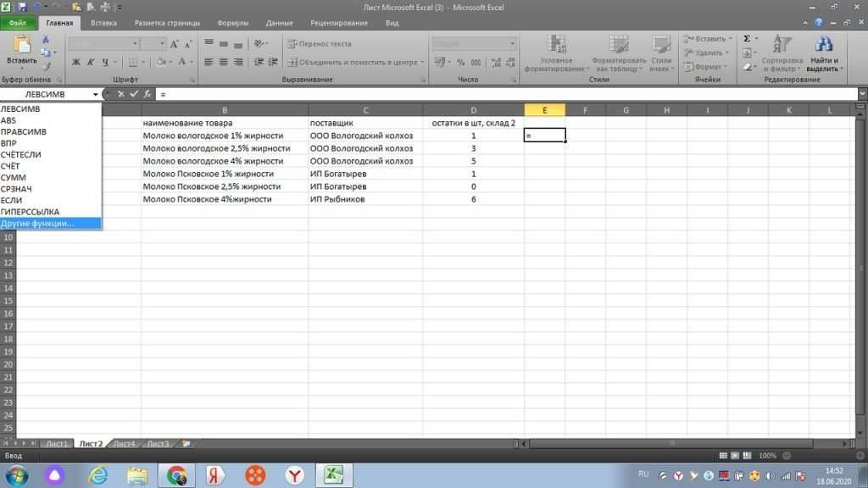Click the percent style icon

click(x=460, y=63)
